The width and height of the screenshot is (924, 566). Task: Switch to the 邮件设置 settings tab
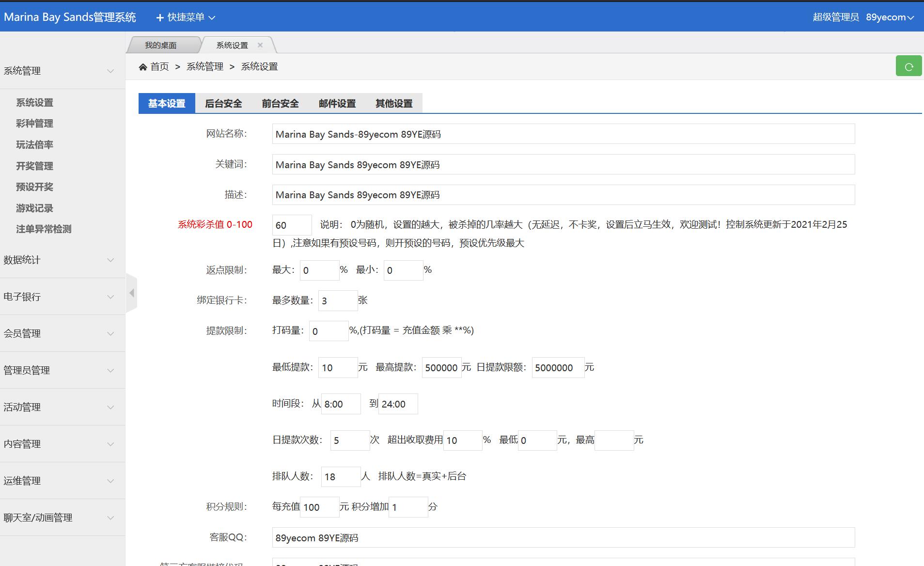point(337,104)
